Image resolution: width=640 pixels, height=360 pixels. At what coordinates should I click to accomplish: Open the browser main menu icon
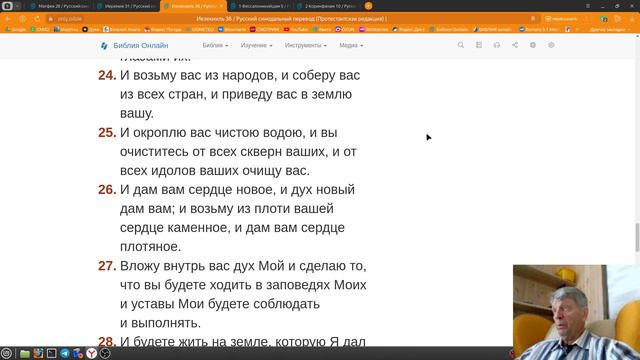[588, 6]
